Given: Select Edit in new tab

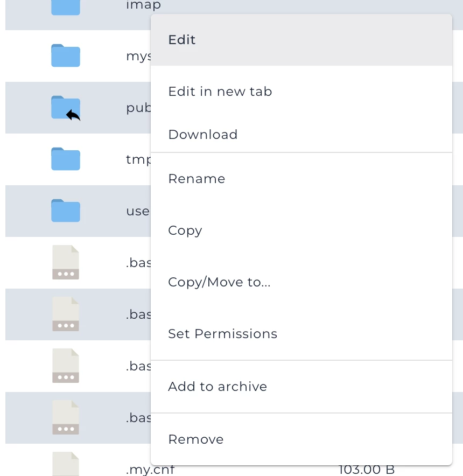Looking at the screenshot, I should coord(220,92).
